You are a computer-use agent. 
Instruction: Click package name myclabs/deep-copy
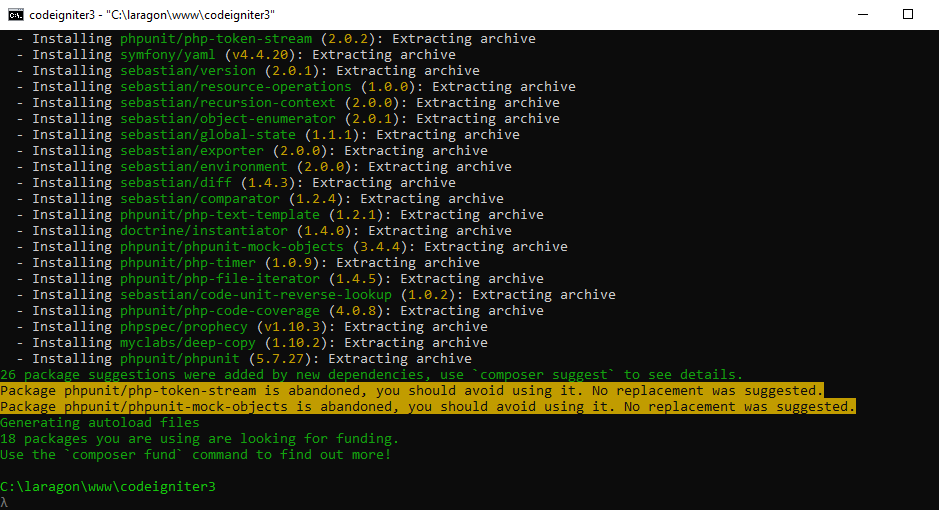click(x=188, y=343)
